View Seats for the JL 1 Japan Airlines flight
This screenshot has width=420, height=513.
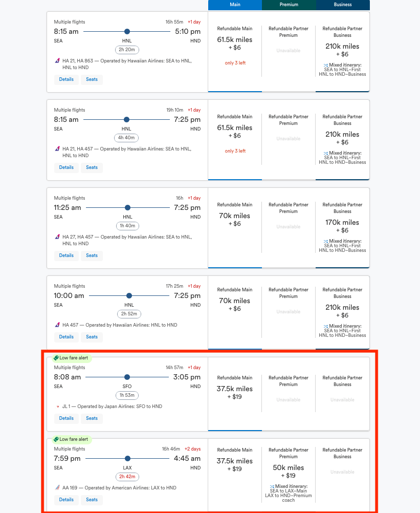(92, 418)
